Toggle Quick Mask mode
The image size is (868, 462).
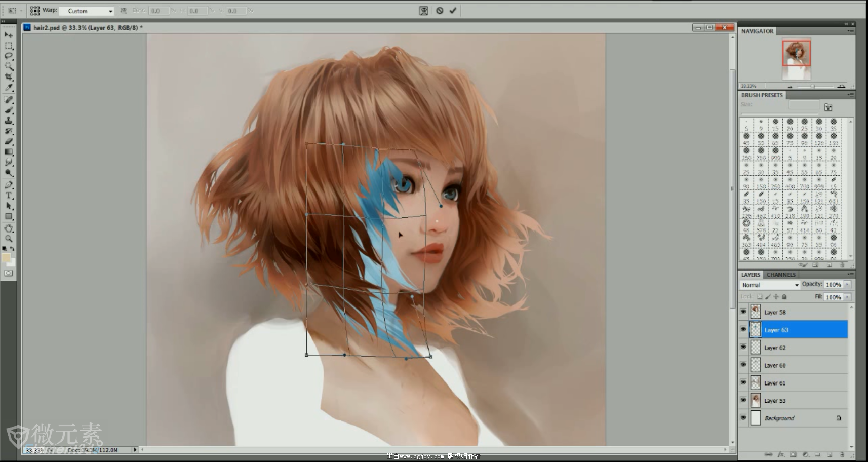(x=9, y=273)
